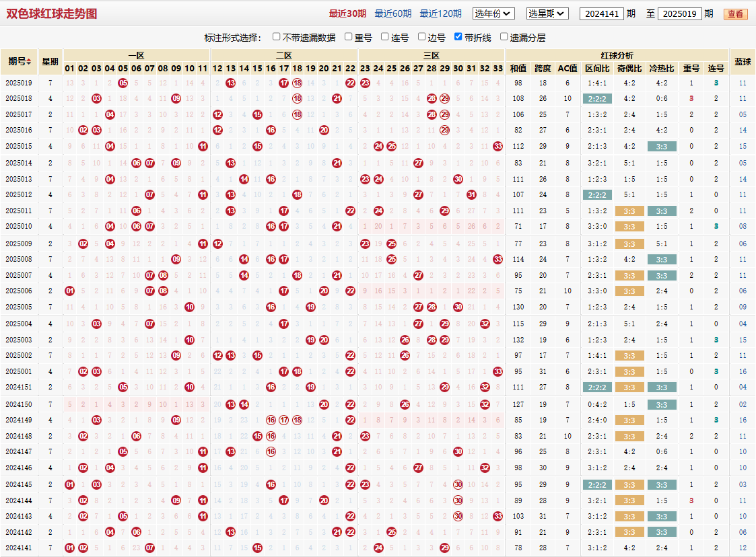Click blue ball 16 in row 2025001

[743, 371]
